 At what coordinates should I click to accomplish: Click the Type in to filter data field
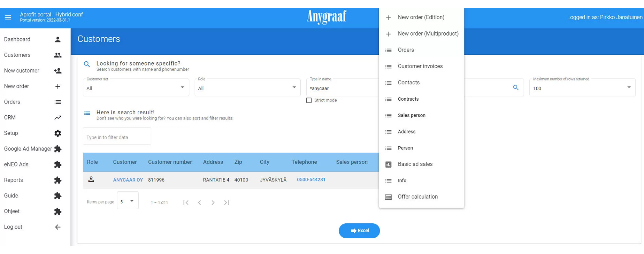117,137
